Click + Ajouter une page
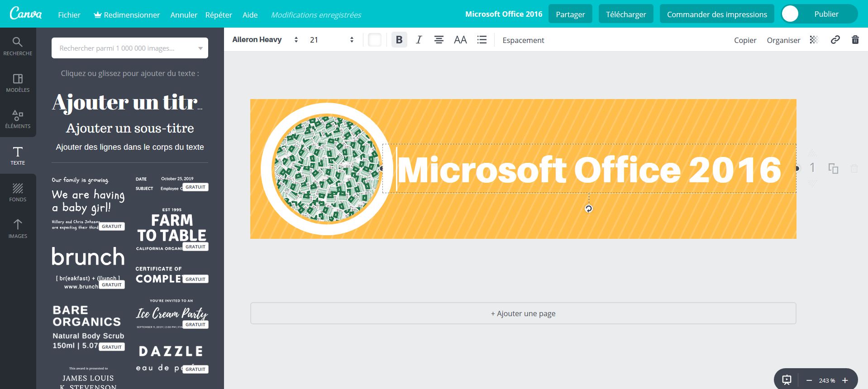The height and width of the screenshot is (389, 868). coord(523,313)
